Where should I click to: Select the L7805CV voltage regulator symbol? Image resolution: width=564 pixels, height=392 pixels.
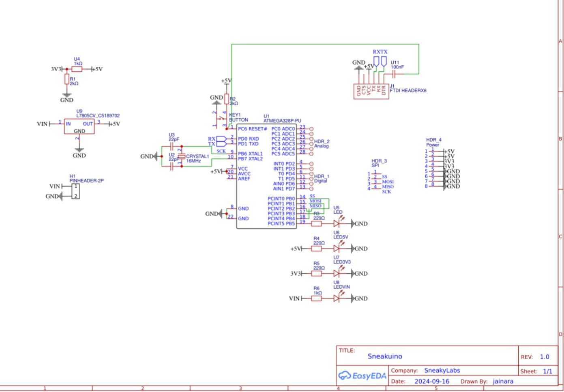(x=79, y=126)
